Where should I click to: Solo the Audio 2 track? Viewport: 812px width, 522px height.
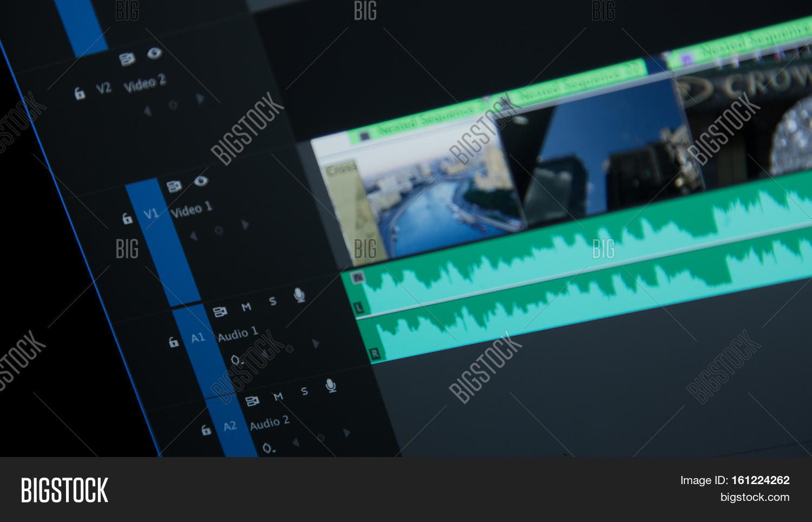[x=304, y=391]
